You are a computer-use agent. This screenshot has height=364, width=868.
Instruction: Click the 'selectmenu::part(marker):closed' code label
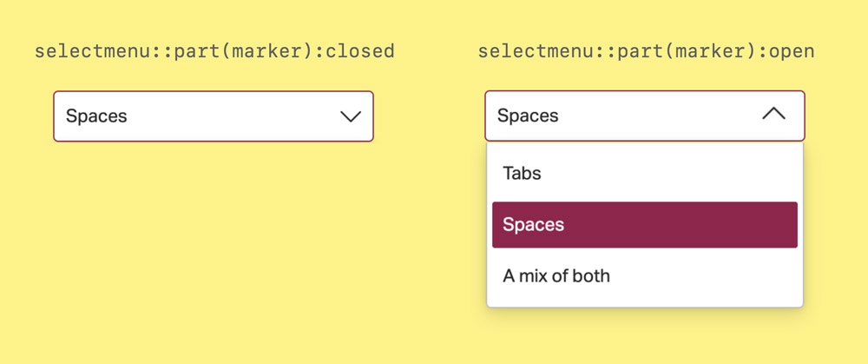click(x=214, y=51)
